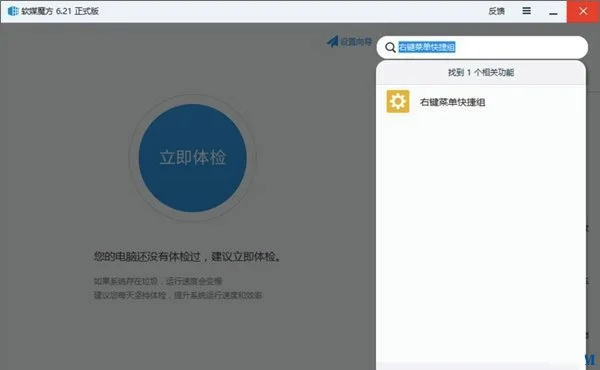The width and height of the screenshot is (600, 370).
Task: Click the dimmed description about 坚持体检
Action: pyautogui.click(x=178, y=295)
